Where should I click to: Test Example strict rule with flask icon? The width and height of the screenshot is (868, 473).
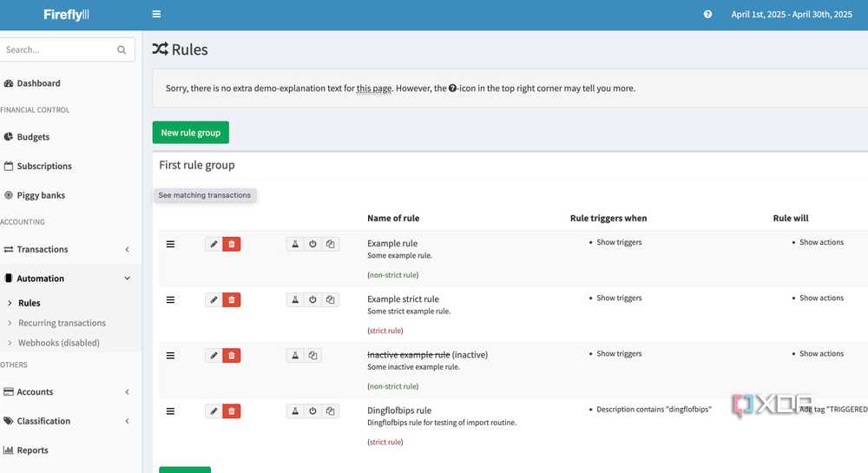coord(295,299)
